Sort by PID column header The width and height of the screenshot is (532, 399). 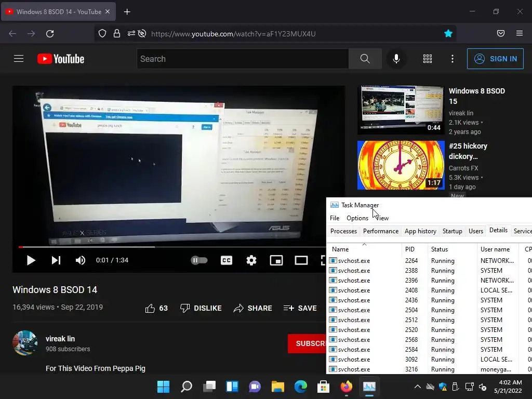coord(414,249)
